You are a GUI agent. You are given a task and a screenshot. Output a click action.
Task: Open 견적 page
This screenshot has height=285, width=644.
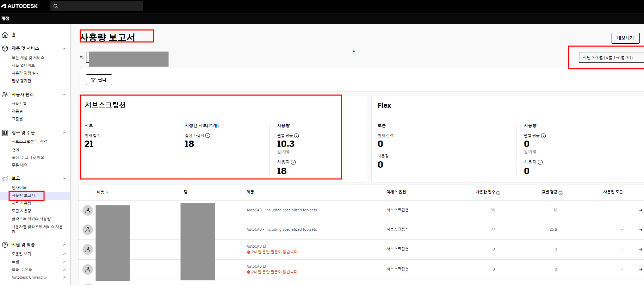click(x=16, y=150)
